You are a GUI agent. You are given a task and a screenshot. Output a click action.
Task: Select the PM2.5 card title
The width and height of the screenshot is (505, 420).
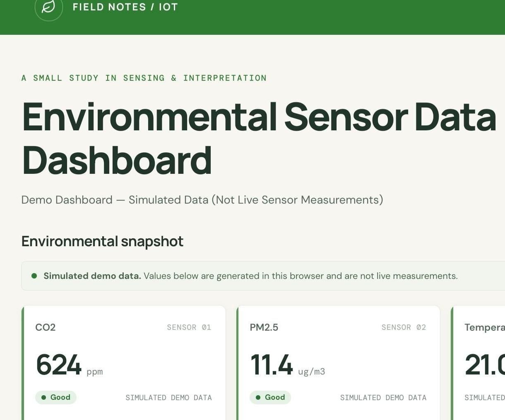(x=264, y=327)
